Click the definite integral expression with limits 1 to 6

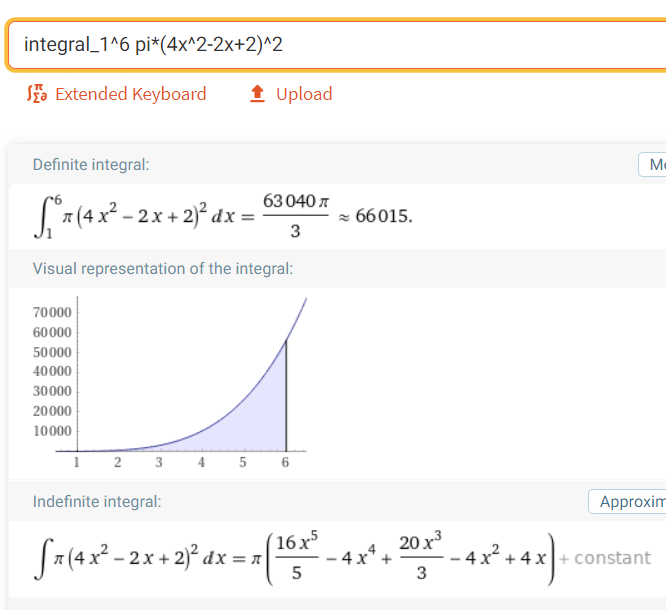134,216
